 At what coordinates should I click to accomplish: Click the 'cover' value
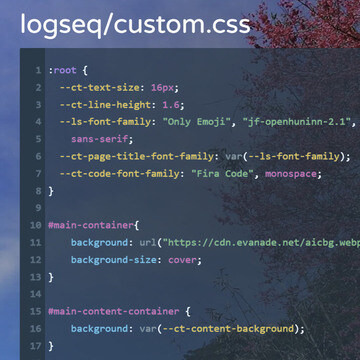(182, 260)
